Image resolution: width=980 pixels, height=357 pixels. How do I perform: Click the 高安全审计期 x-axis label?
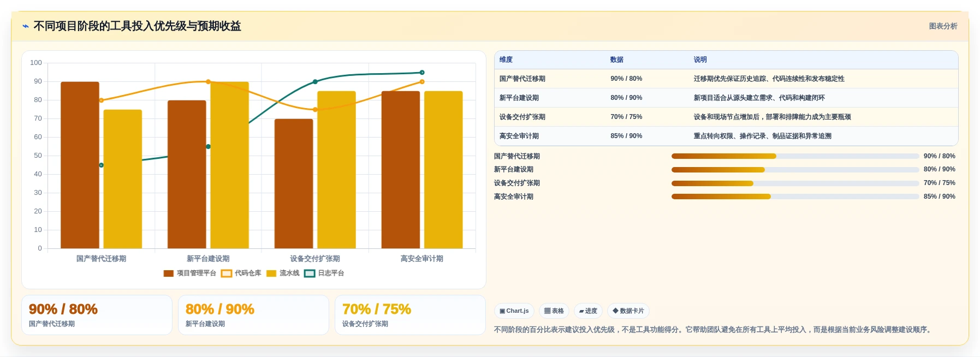(422, 259)
